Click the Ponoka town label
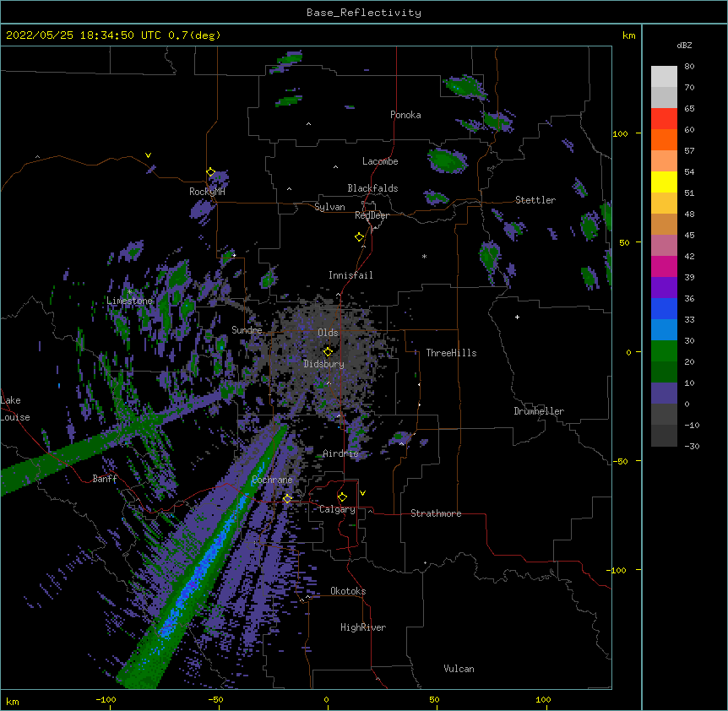Viewport: 728px width, 711px height. (405, 115)
